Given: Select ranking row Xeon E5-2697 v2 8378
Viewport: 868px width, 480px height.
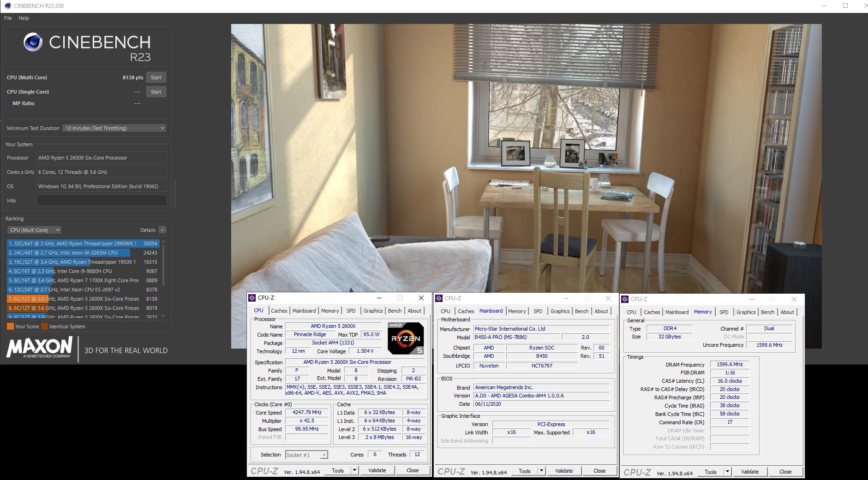Looking at the screenshot, I should [83, 290].
